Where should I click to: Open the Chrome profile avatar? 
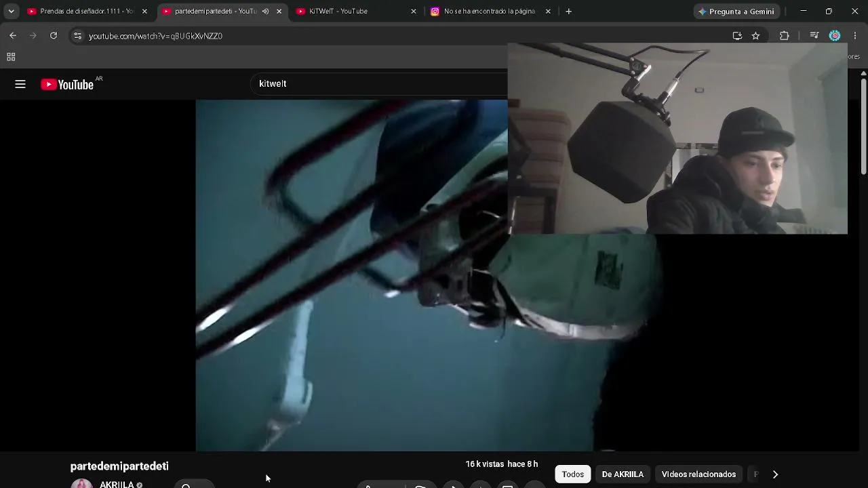pos(835,36)
